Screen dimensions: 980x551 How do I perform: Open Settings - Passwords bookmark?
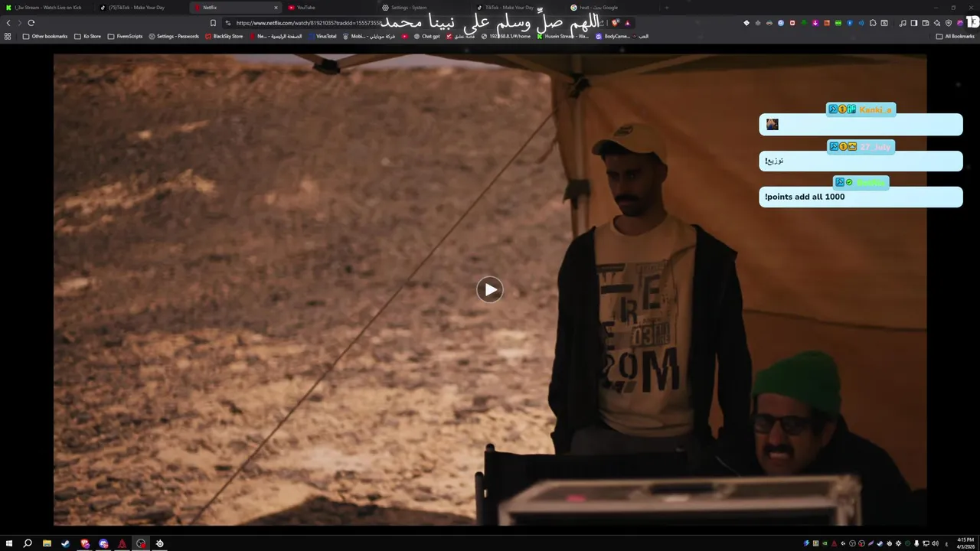(x=174, y=36)
